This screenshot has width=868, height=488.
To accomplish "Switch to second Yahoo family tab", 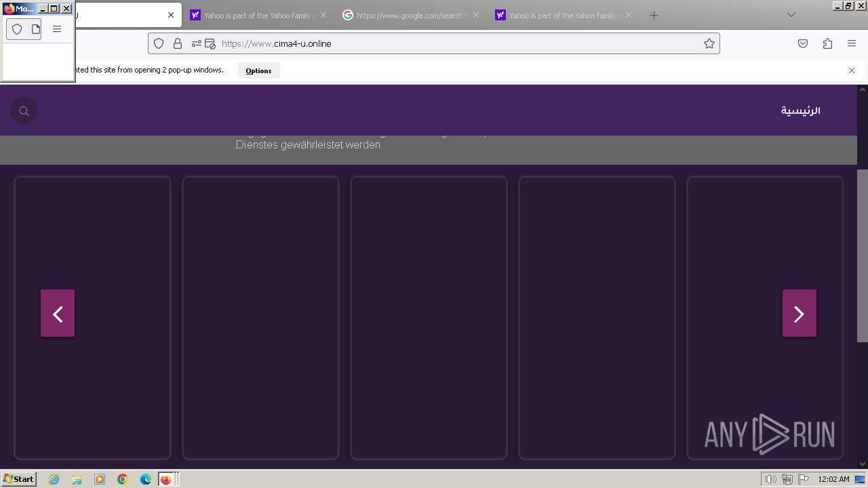I will [563, 15].
